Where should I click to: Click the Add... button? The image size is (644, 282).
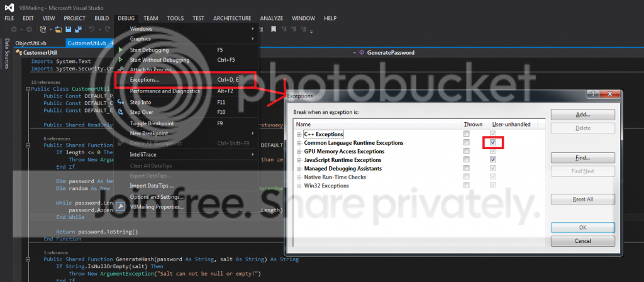[x=583, y=115]
